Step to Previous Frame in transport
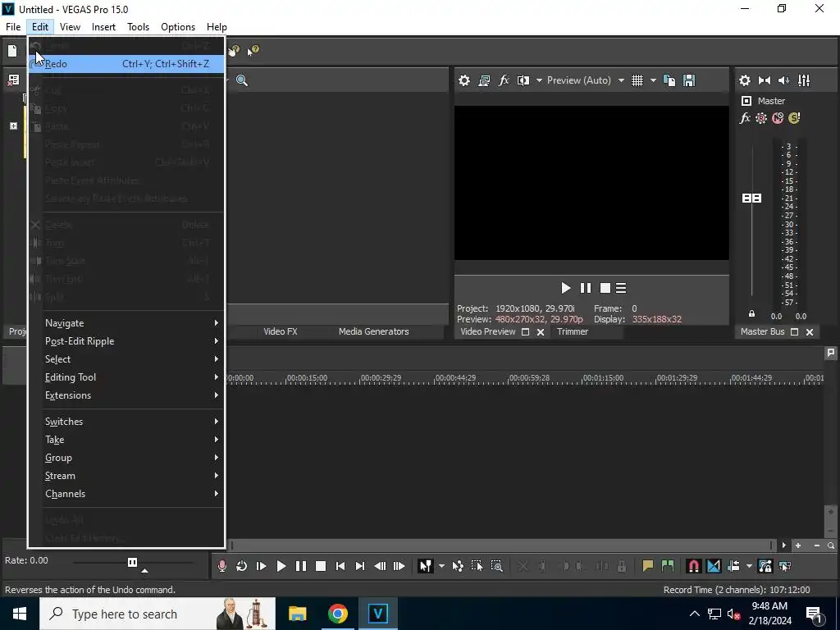Image resolution: width=840 pixels, height=630 pixels. pos(380,566)
